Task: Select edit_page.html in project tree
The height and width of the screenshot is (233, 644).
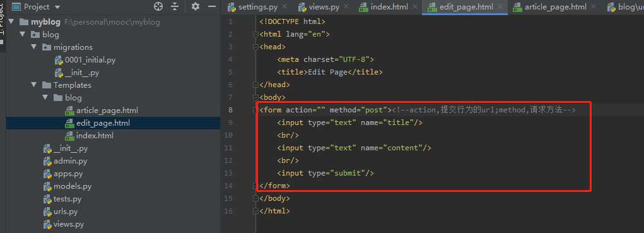Action: point(103,123)
